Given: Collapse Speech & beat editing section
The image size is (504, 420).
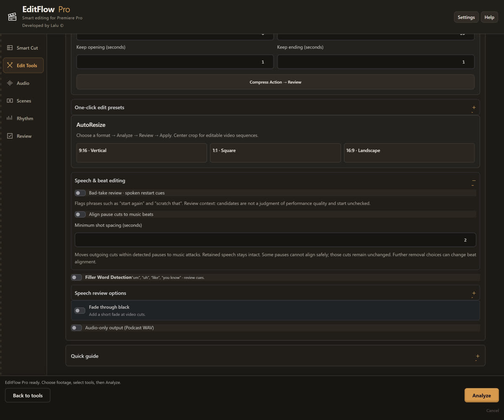Looking at the screenshot, I should point(276,181).
